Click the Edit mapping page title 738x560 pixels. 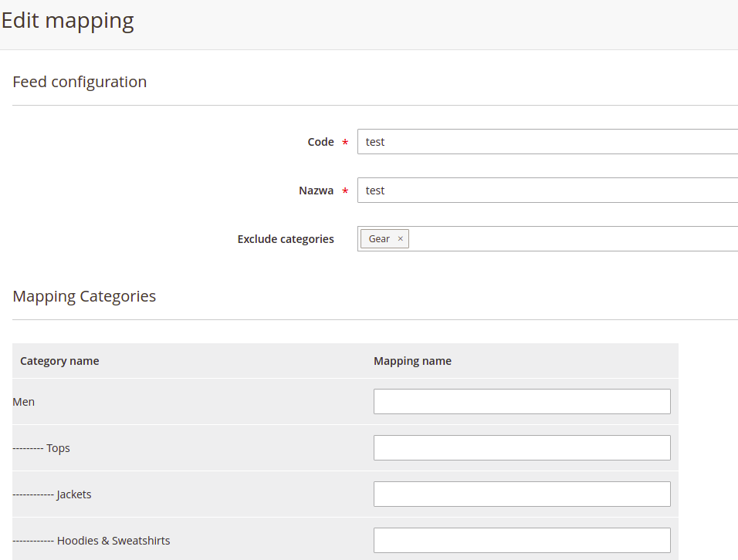pos(67,21)
